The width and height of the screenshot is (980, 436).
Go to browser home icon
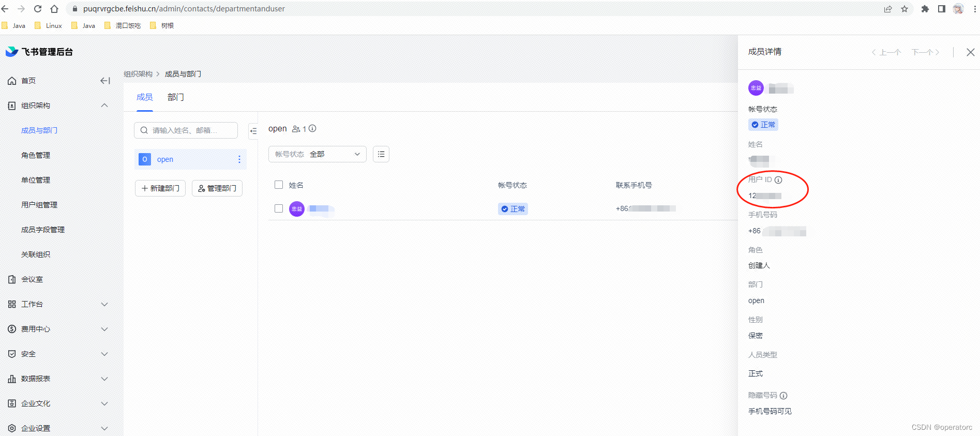pos(54,9)
